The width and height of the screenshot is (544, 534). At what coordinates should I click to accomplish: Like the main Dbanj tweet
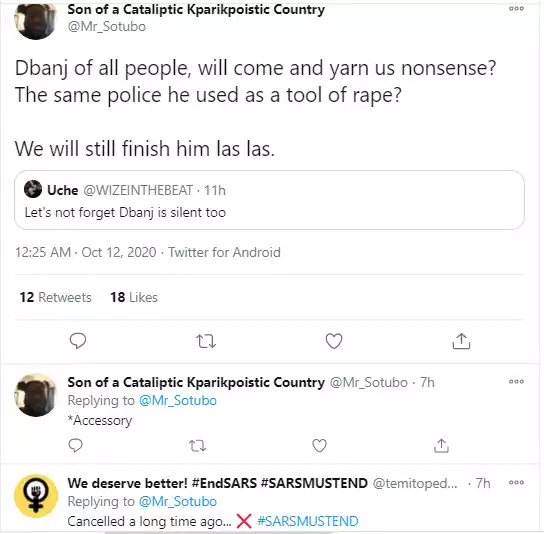point(334,341)
